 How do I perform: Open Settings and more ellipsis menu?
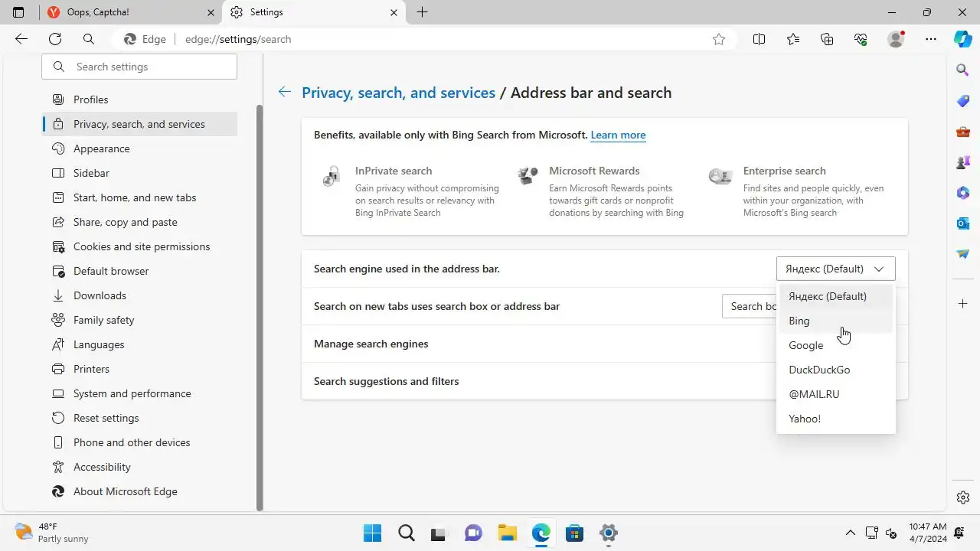(x=931, y=39)
